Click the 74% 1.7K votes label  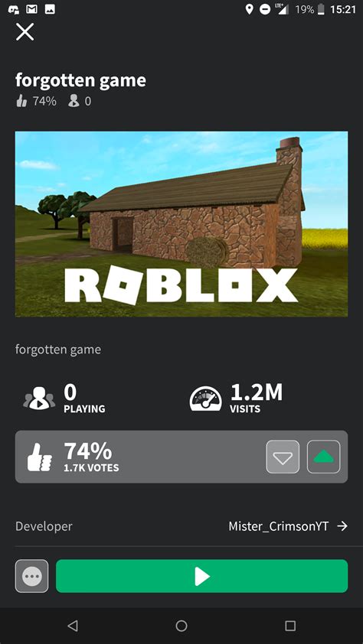[x=91, y=457]
